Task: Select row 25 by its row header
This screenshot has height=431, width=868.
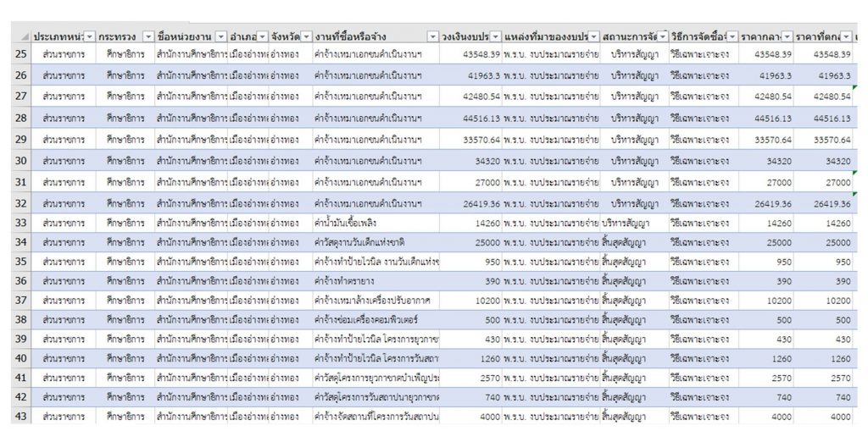Action: (x=20, y=55)
